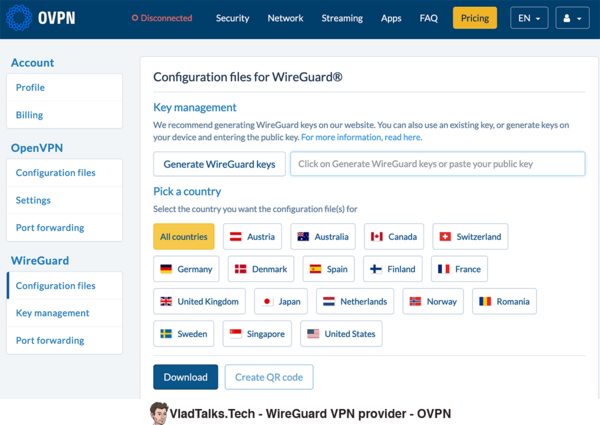This screenshot has width=600, height=425.
Task: Select United Kingdom flag button
Action: coord(199,301)
